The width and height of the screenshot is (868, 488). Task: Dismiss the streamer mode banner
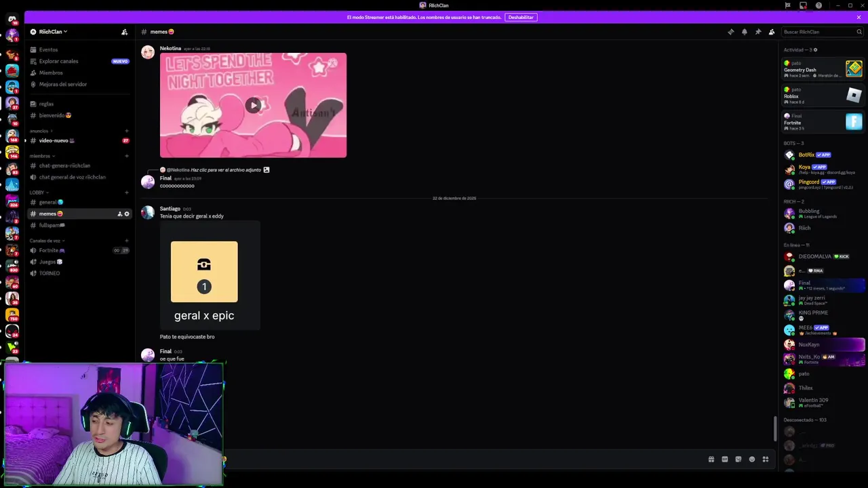coord(859,17)
